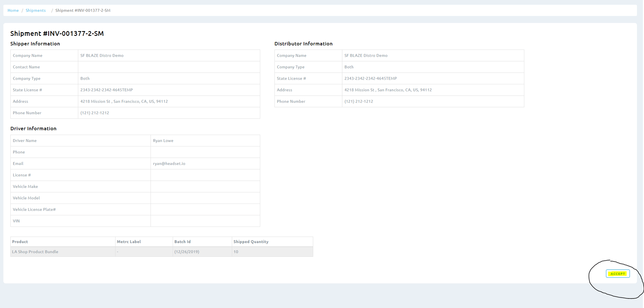The image size is (644, 308).
Task: Select the distributor company name value
Action: coord(366,56)
